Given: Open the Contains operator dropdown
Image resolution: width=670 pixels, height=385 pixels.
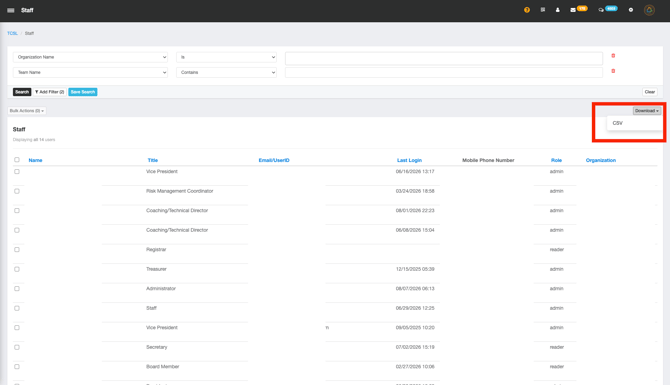Looking at the screenshot, I should (x=226, y=73).
